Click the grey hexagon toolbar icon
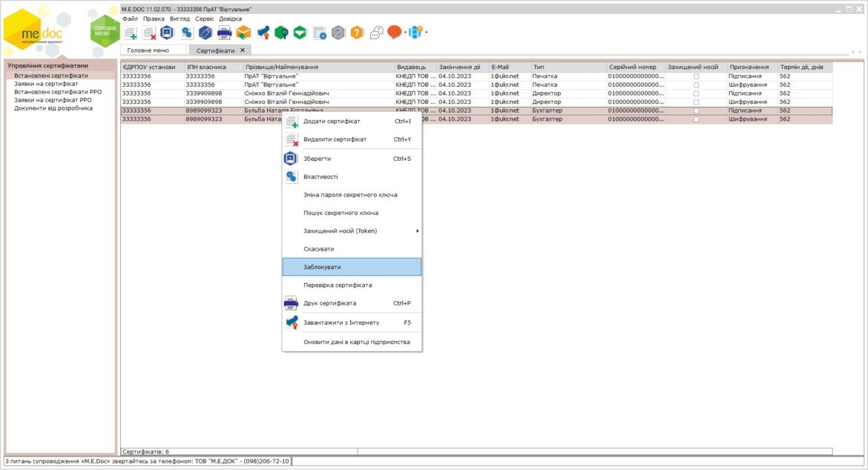 (338, 33)
